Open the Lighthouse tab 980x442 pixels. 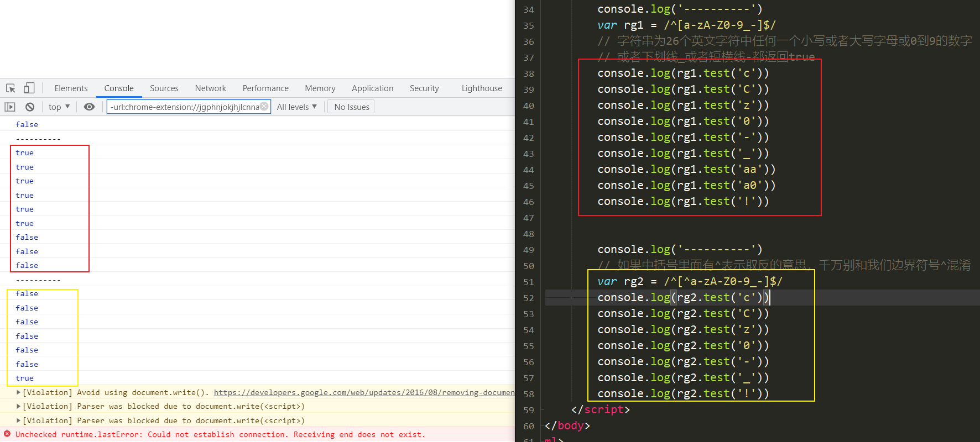pos(482,88)
